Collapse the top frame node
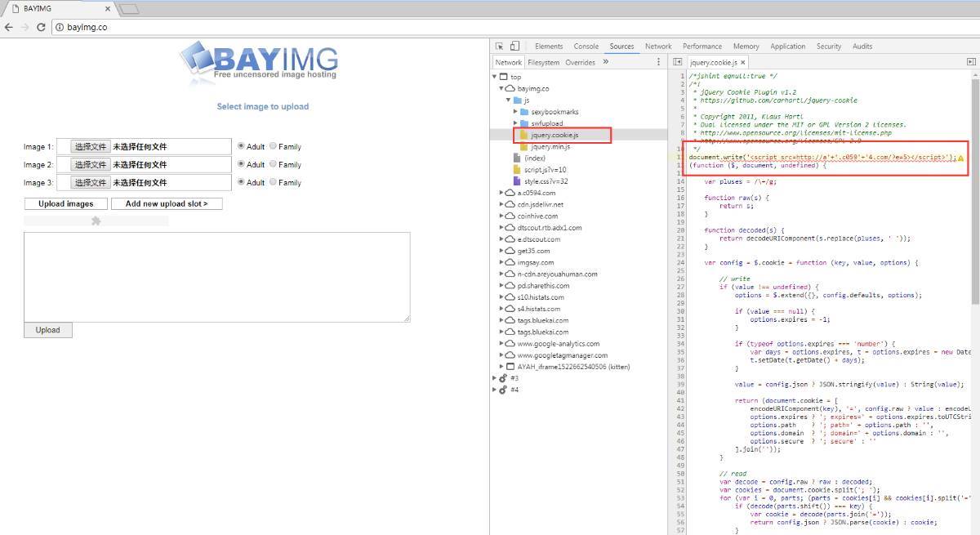Screen dimensions: 980x535 pos(495,77)
